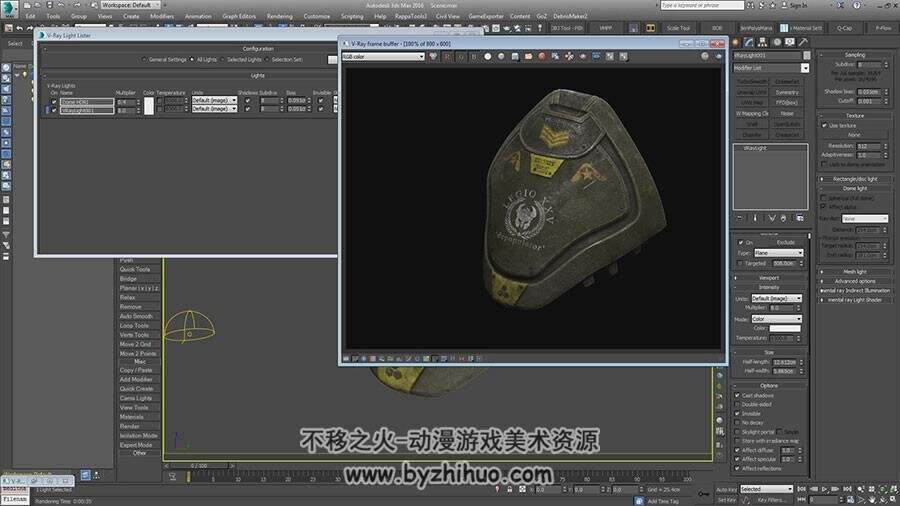Toggle green channel in V-Ray frame buffer

[x=460, y=56]
